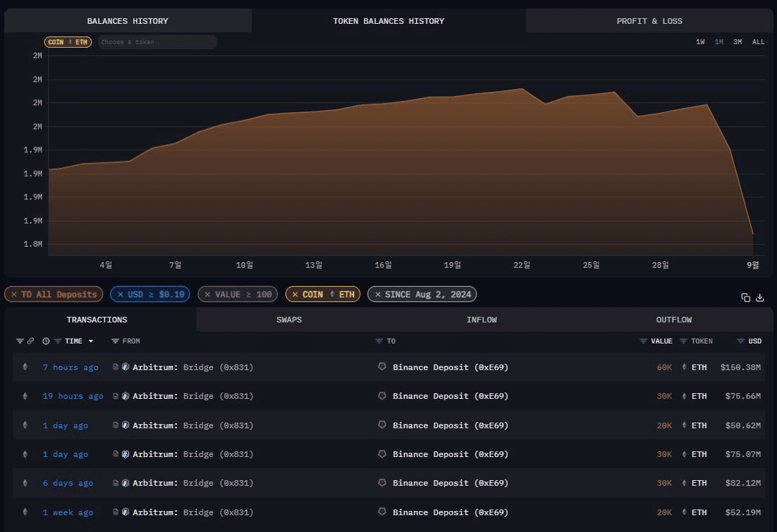Viewport: 777px width, 532px height.
Task: Select the link icon in the table header
Action: click(x=30, y=341)
